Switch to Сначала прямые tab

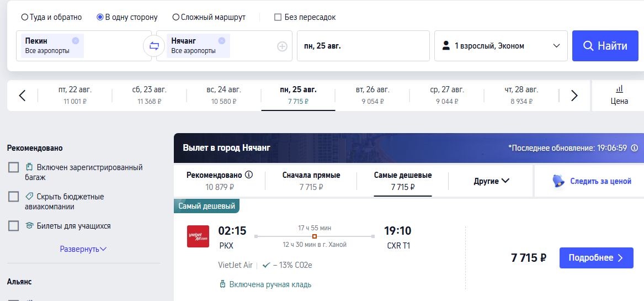tap(311, 181)
